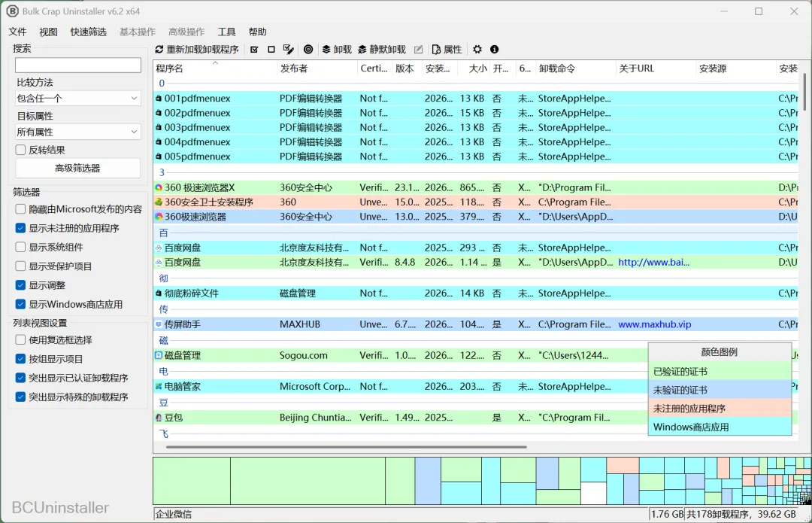812x523 pixels.
Task: Click the 彻底粉碎文件 app icon
Action: [x=159, y=293]
